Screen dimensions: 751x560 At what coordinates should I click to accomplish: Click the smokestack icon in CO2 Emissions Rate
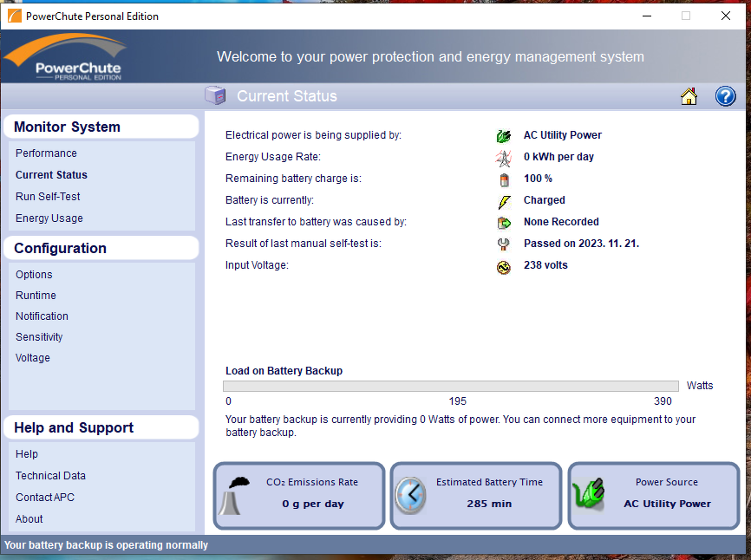tap(234, 496)
